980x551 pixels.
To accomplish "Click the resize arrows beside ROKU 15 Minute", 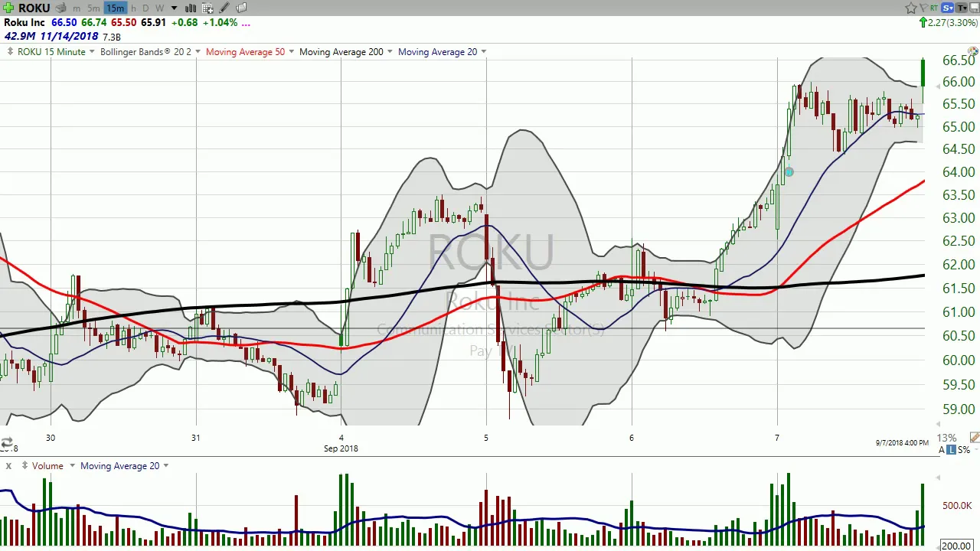I will pos(10,51).
